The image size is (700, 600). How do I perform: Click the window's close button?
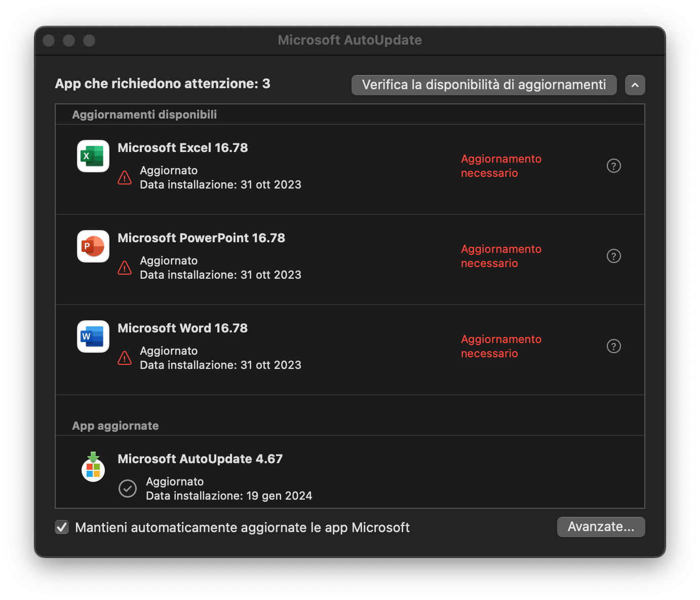(49, 41)
